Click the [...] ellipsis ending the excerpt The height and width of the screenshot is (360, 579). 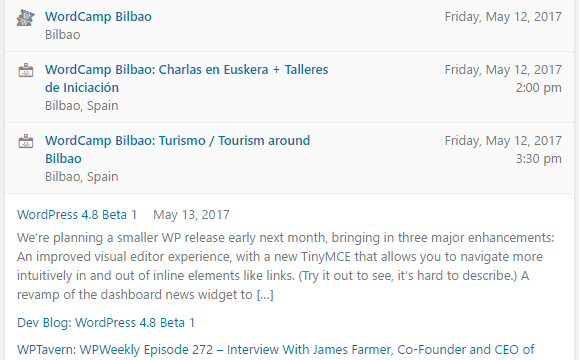point(265,295)
